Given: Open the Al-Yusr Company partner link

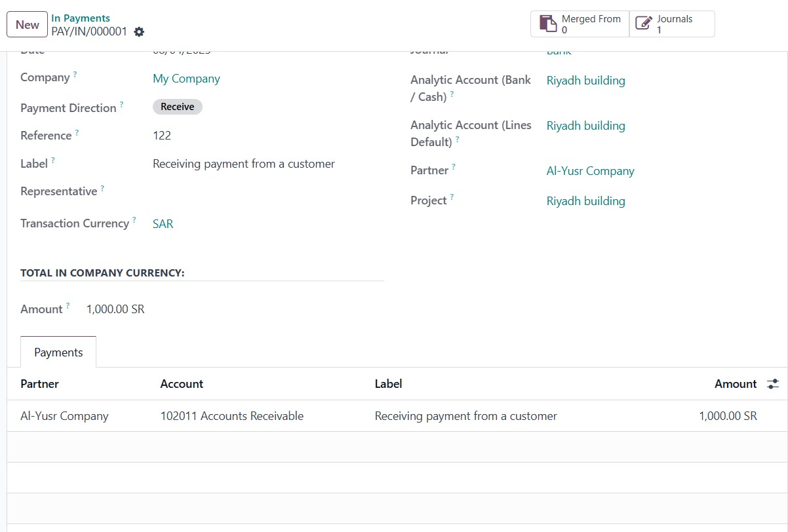Looking at the screenshot, I should 590,171.
